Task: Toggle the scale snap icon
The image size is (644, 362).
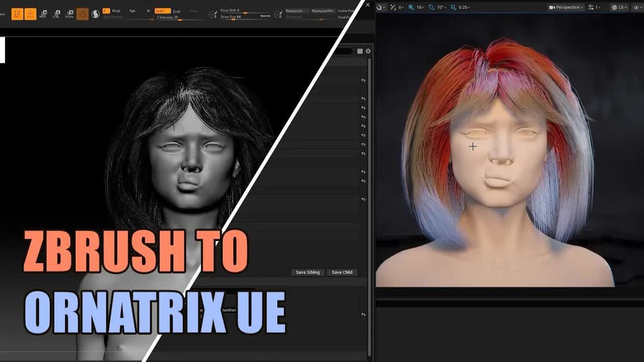Action: click(x=453, y=7)
